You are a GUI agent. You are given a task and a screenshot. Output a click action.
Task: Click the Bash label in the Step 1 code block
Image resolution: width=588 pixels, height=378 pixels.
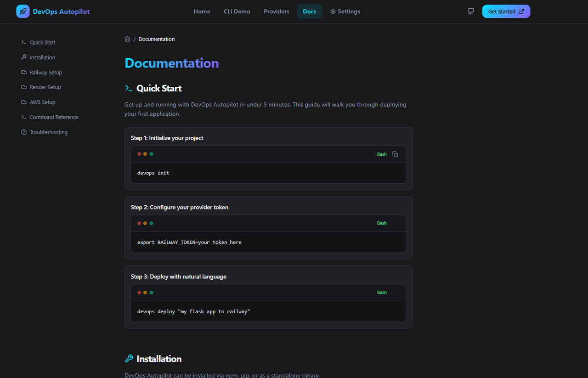(x=382, y=154)
